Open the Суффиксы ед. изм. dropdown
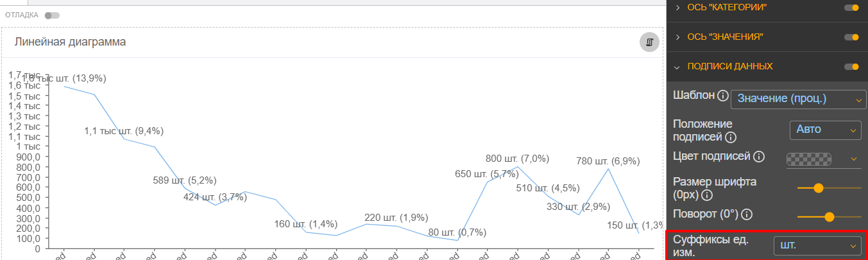Screen dimensions: 868x260 [817, 246]
